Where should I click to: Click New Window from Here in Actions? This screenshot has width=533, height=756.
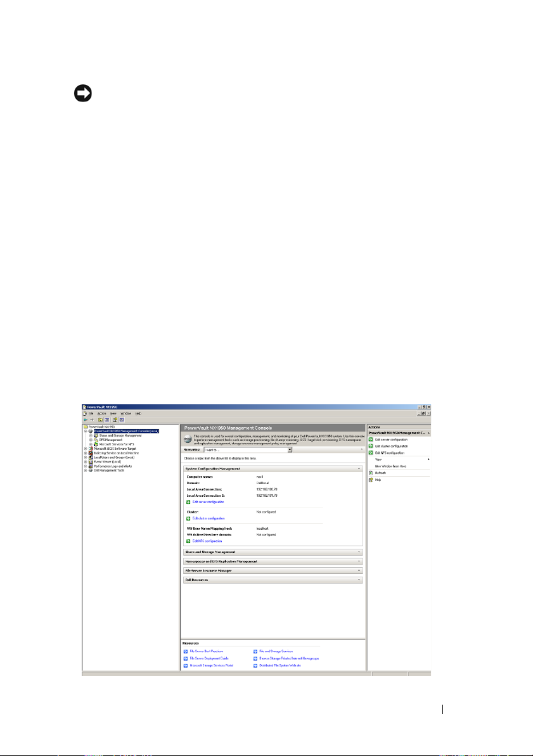[x=390, y=466]
